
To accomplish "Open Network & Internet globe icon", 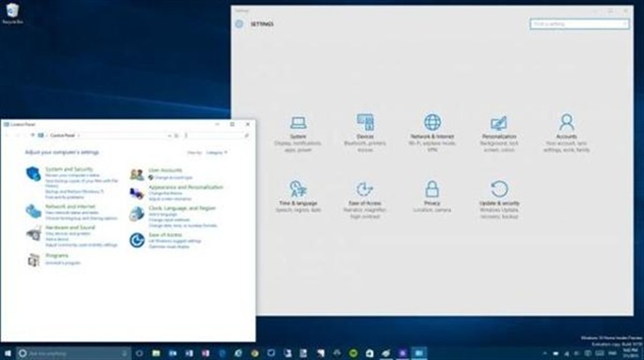I will 432,123.
